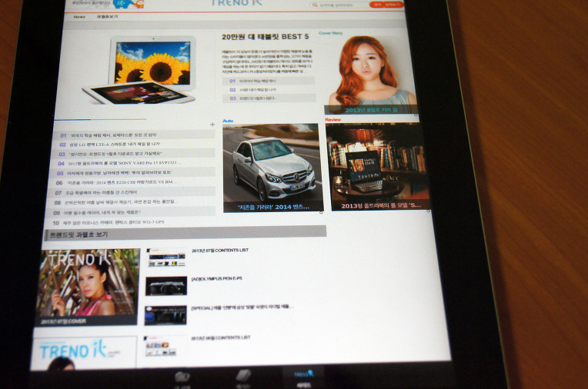Select the middle bottom bar book icon
The height and width of the screenshot is (389, 588).
[x=242, y=376]
